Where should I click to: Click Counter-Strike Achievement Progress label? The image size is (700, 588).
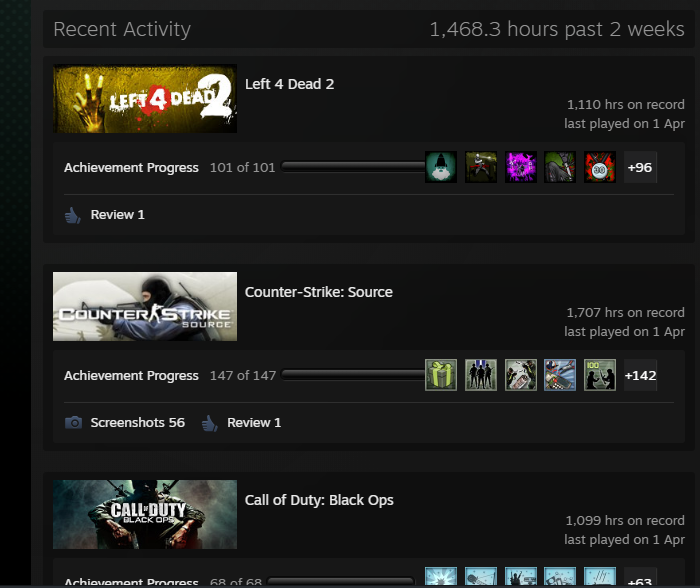pos(131,375)
